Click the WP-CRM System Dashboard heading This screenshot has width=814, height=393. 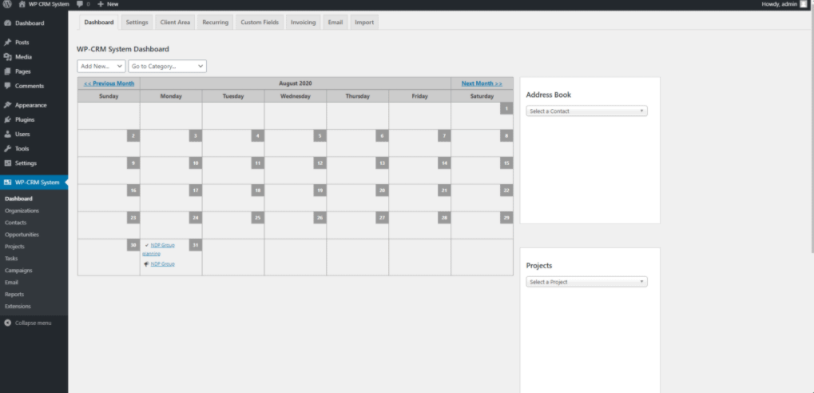(123, 49)
